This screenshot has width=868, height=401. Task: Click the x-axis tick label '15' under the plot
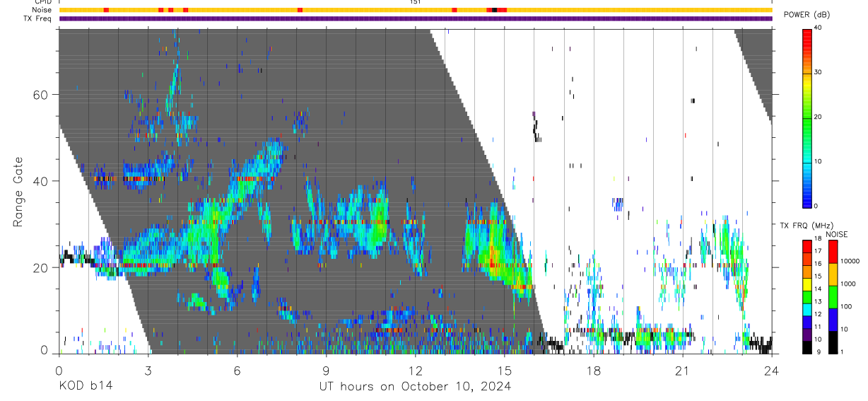click(x=505, y=371)
